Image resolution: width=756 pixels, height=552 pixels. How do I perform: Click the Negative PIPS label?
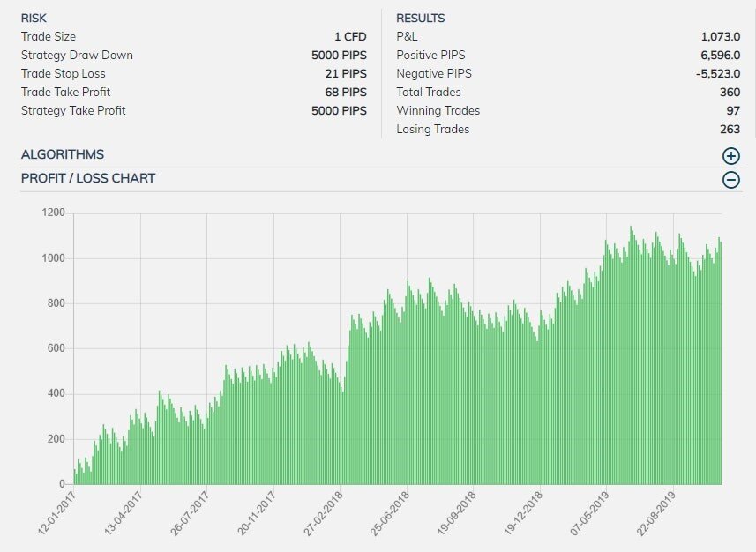pyautogui.click(x=434, y=74)
